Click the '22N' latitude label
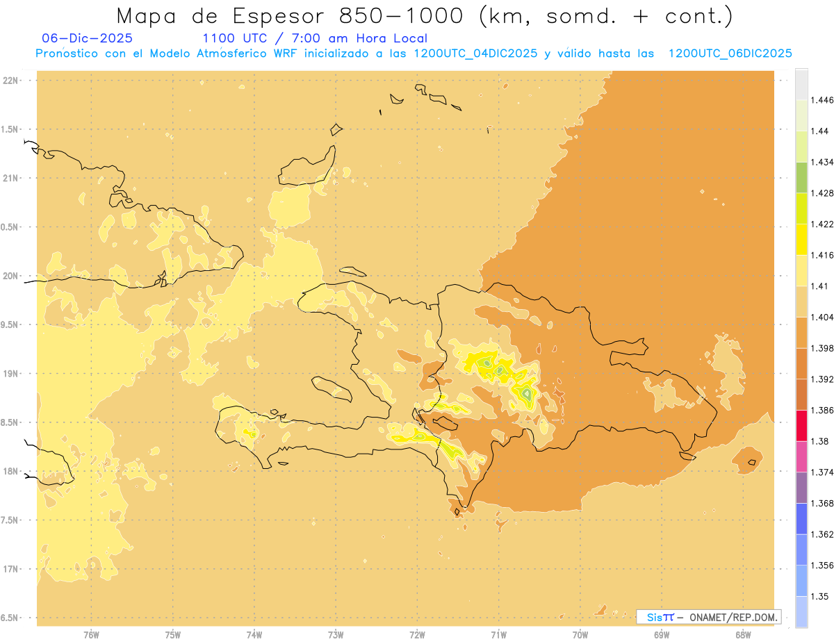834x644 pixels. pos(11,80)
